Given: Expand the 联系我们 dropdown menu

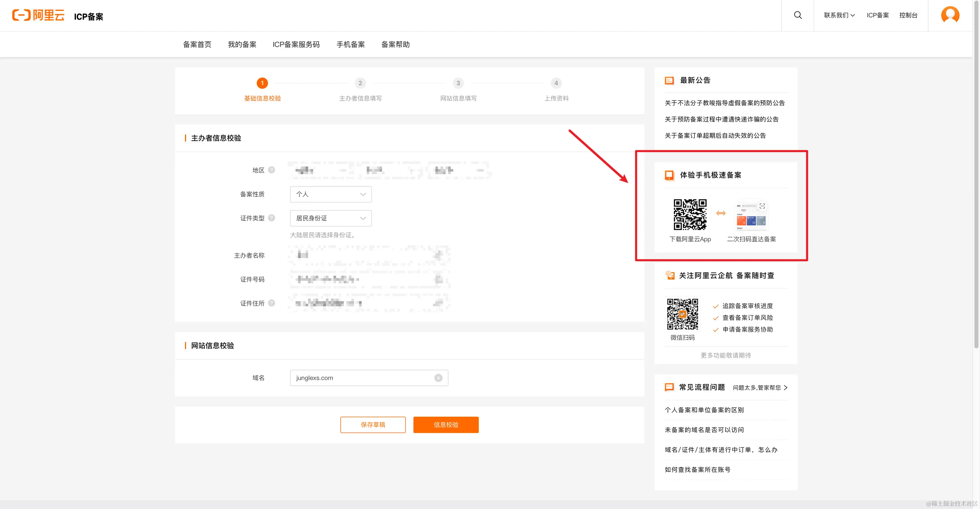Looking at the screenshot, I should coord(839,15).
